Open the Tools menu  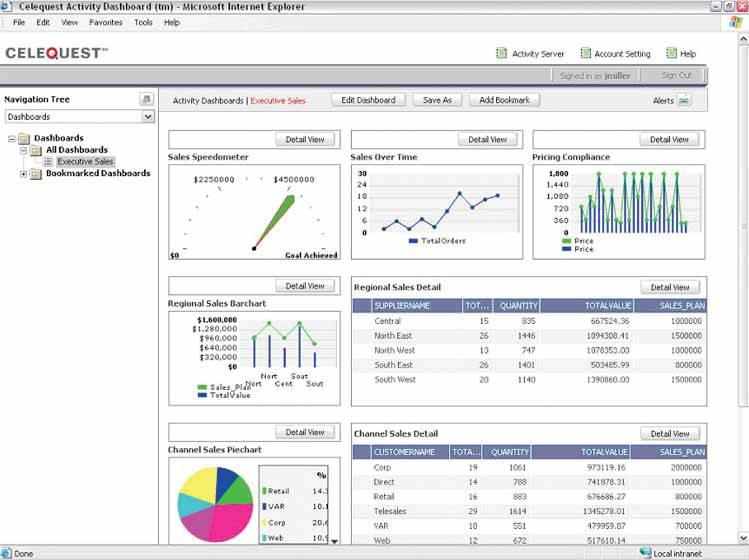143,22
